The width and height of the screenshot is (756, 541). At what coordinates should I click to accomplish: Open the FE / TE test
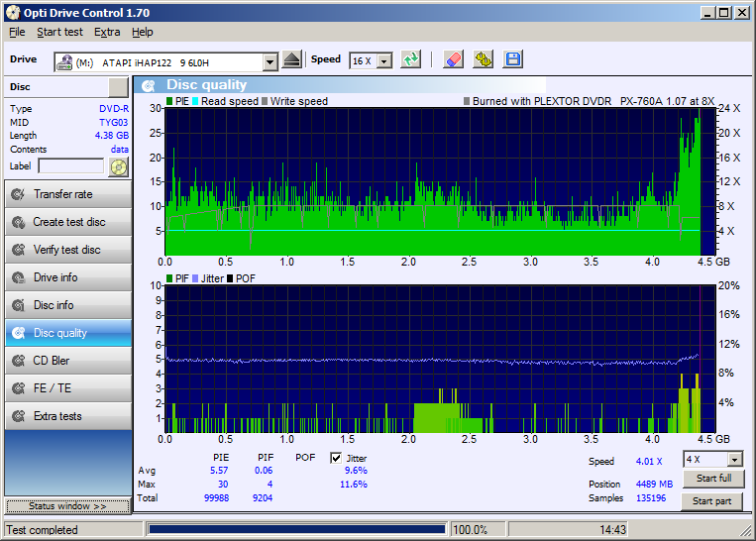pos(68,388)
